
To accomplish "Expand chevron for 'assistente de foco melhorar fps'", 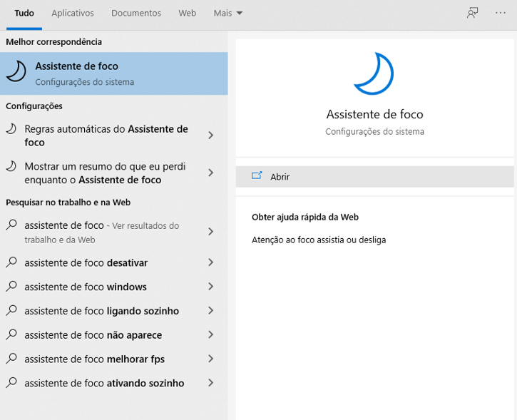I will [x=210, y=359].
